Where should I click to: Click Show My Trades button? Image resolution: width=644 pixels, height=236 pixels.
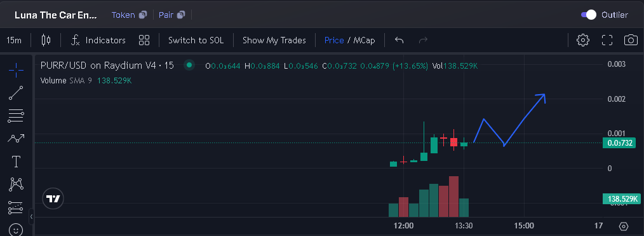274,40
